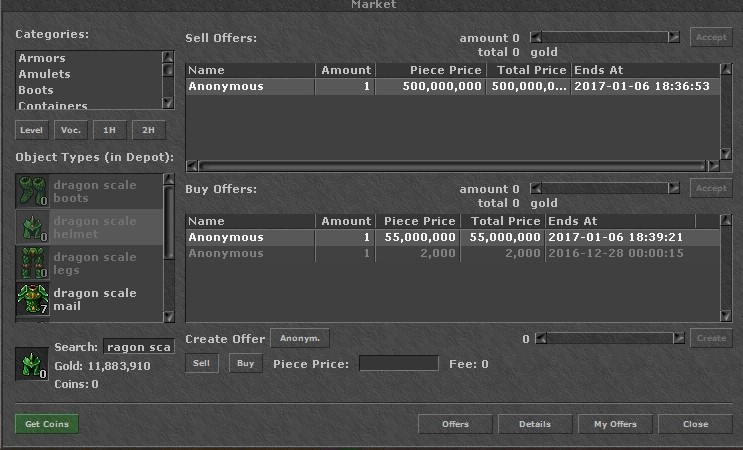Screen dimensions: 743x450
Task: Open the My Offers view
Action: click(x=615, y=424)
